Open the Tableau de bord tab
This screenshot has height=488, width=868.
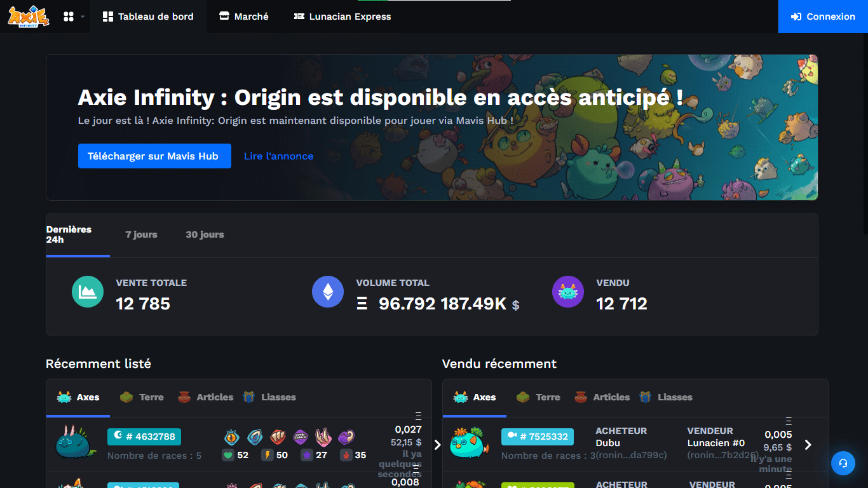(x=148, y=17)
